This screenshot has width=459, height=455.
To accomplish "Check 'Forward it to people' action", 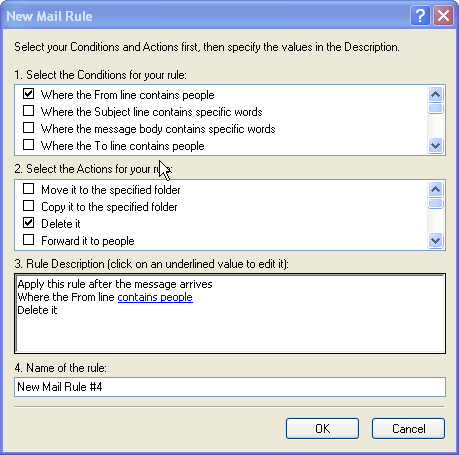I will (29, 240).
